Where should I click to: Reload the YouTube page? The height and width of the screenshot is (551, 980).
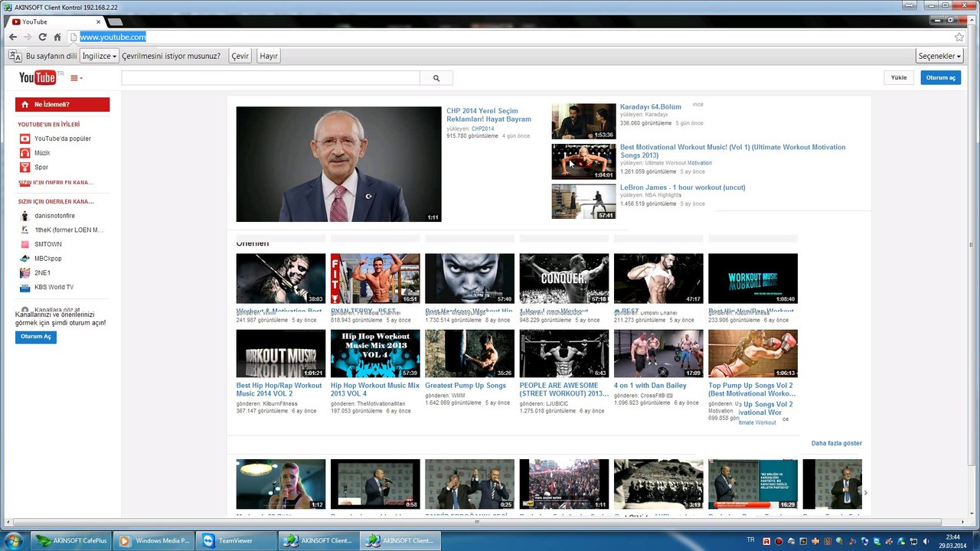42,37
